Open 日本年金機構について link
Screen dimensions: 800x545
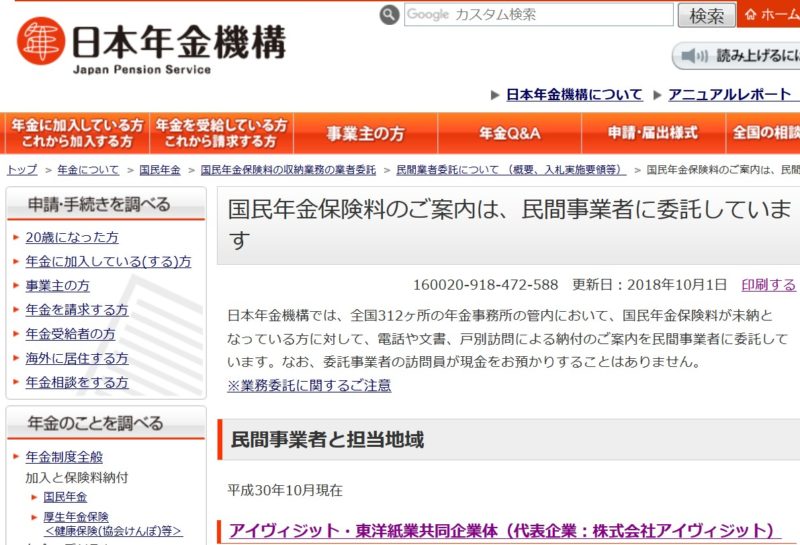(574, 94)
